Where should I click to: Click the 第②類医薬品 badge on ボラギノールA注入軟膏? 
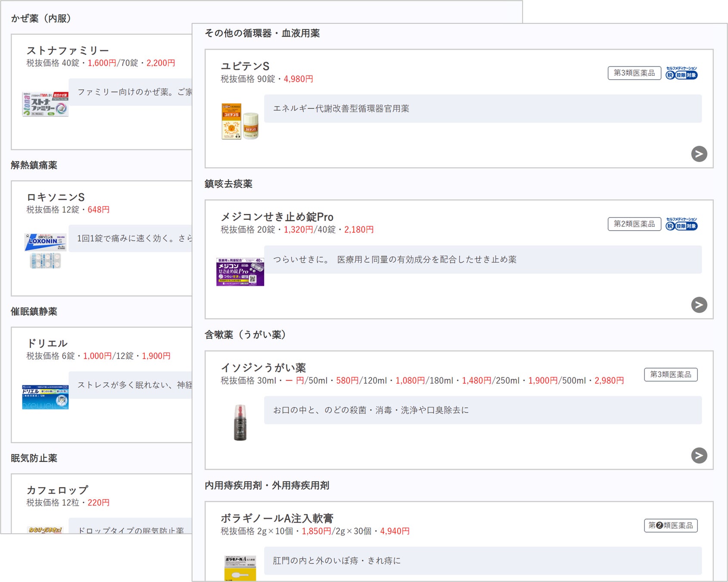671,525
